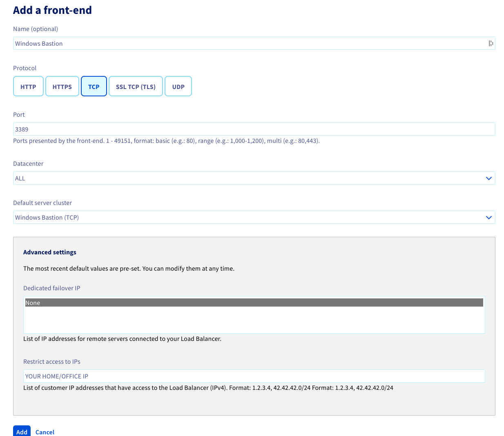The width and height of the screenshot is (504, 436).
Task: Click the Restrict access to IPs field
Action: coord(254,376)
